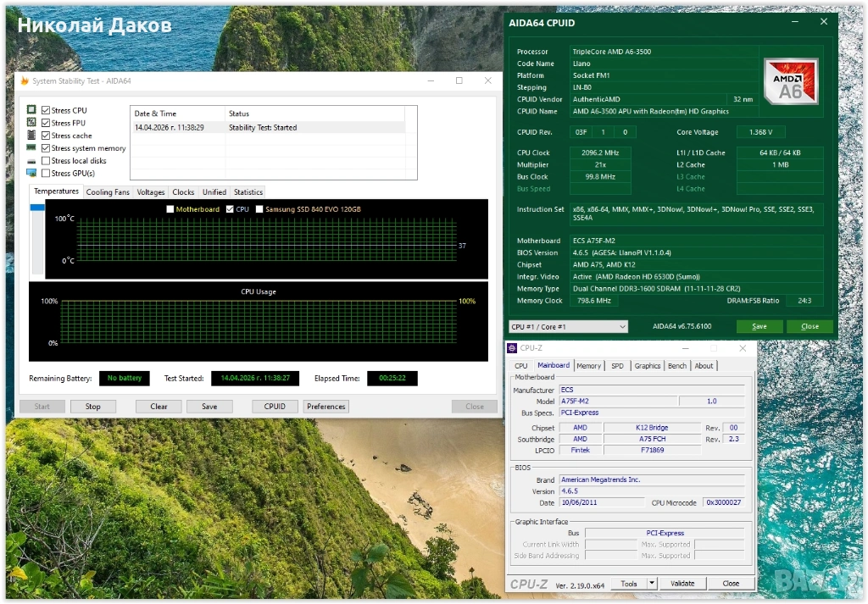
Task: Click the Stress CPU chip icon
Action: (31, 110)
